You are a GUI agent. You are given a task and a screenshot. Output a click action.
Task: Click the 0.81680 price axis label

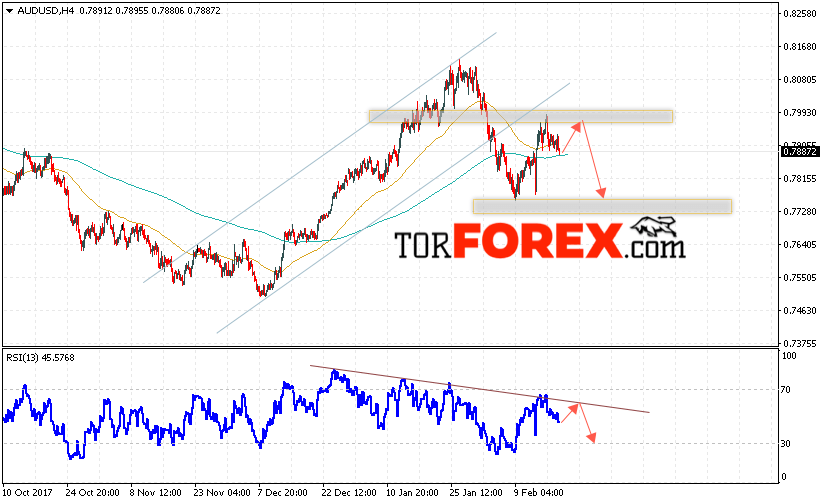tap(800, 47)
